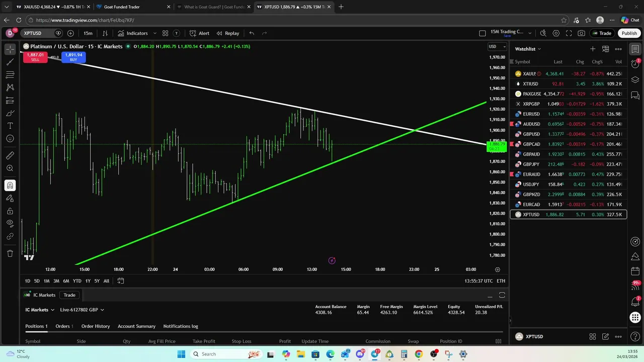Toggle hide all drawings eye icon
The height and width of the screenshot is (362, 644).
point(10,224)
